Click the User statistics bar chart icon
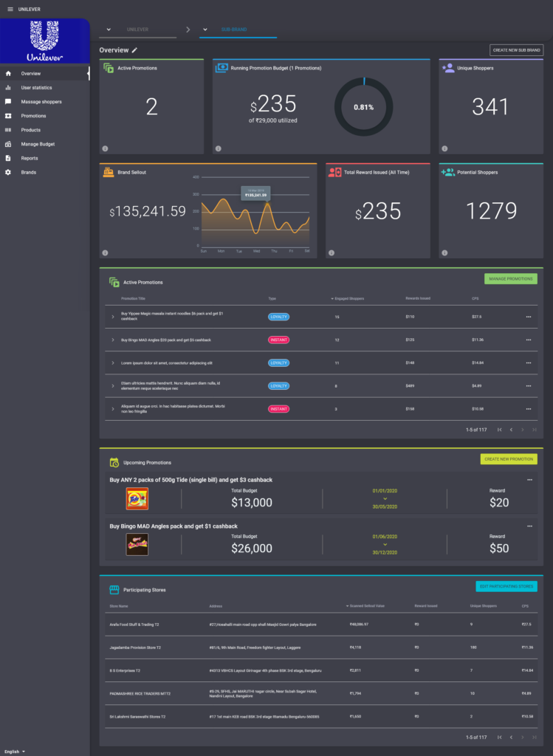The height and width of the screenshot is (756, 553). point(7,88)
